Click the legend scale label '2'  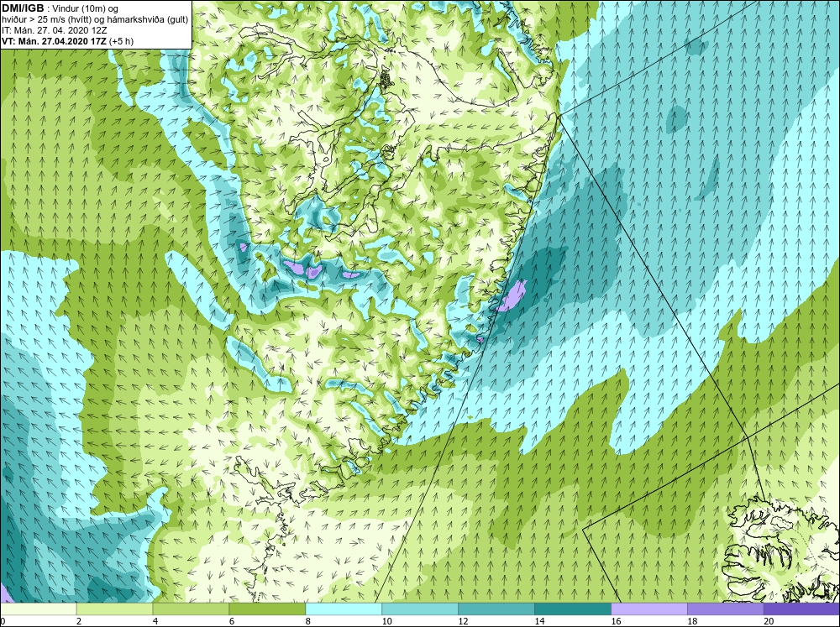point(79,621)
